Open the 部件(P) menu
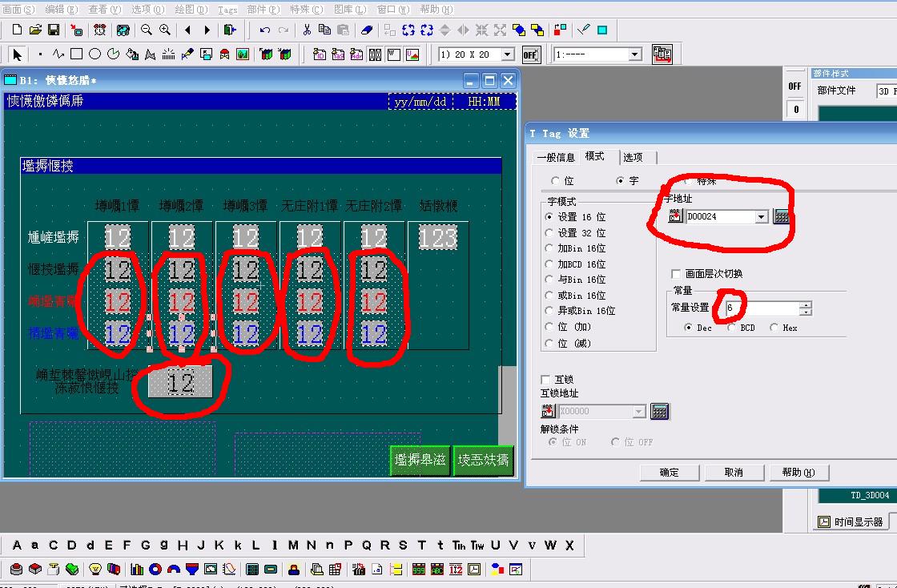Viewport: 897px width, 588px height. (x=263, y=9)
